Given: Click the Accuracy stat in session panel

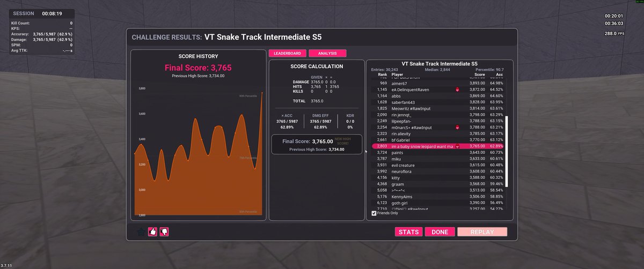Looking at the screenshot, I should point(41,34).
